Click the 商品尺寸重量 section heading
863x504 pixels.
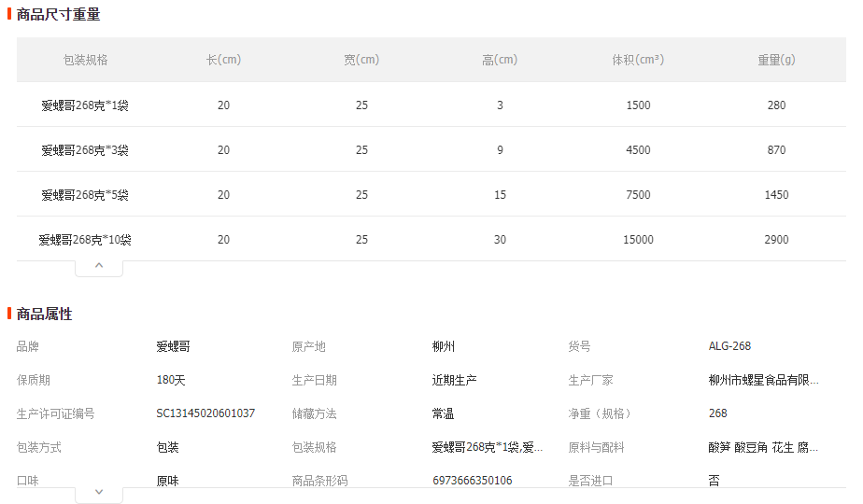coord(58,14)
